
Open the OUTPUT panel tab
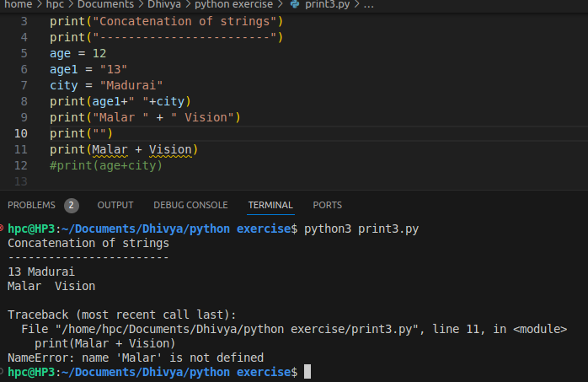pyautogui.click(x=115, y=205)
